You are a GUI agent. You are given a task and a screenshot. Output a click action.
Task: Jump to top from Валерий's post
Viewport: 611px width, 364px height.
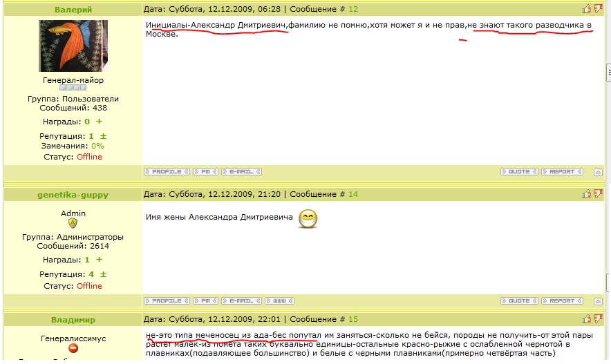tap(598, 172)
